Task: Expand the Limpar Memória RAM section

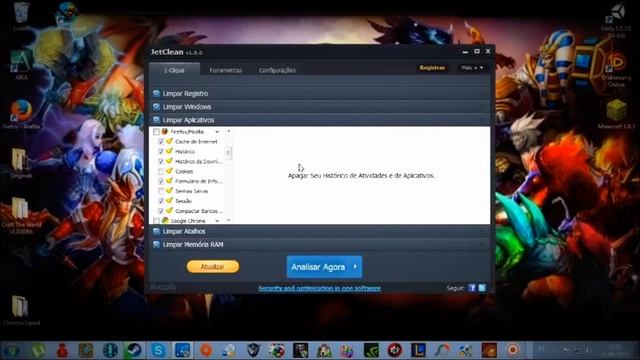Action: click(x=320, y=244)
